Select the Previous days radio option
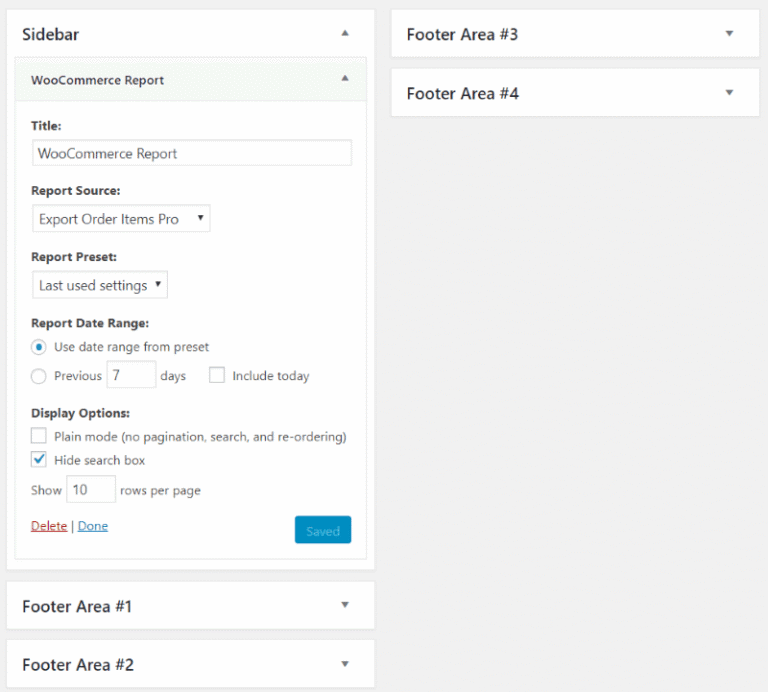Viewport: 768px width, 692px height. click(39, 376)
